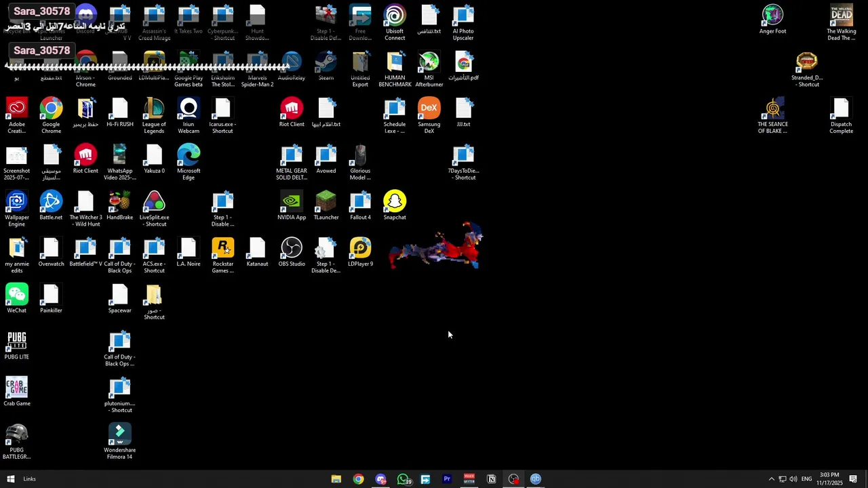The width and height of the screenshot is (868, 488).
Task: Open Glorious Model mouse software icon
Action: [360, 162]
